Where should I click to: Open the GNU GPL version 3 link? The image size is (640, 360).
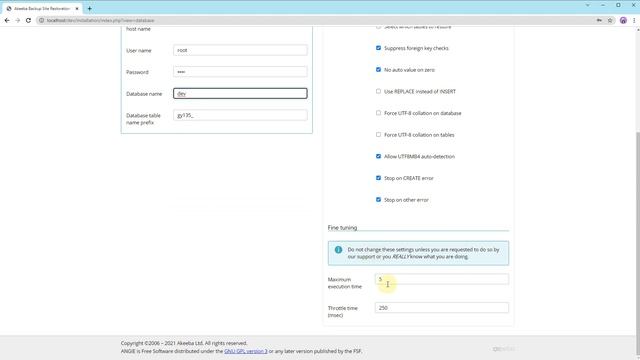click(246, 351)
